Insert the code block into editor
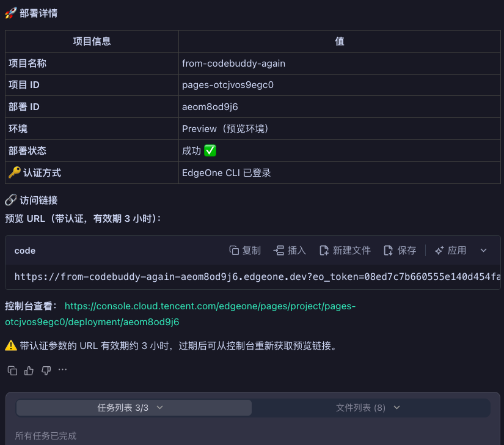This screenshot has width=504, height=445. pyautogui.click(x=290, y=251)
